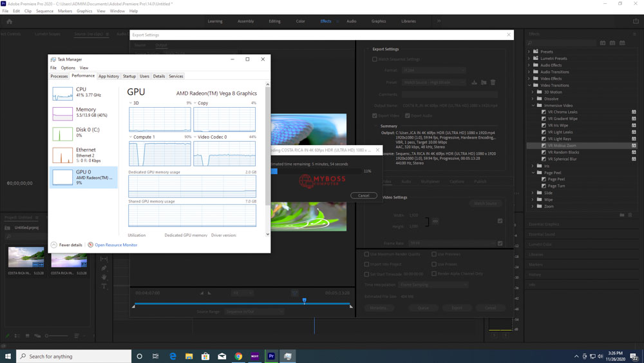Open Google Chrome from the taskbar
The width and height of the screenshot is (644, 363).
point(238,356)
